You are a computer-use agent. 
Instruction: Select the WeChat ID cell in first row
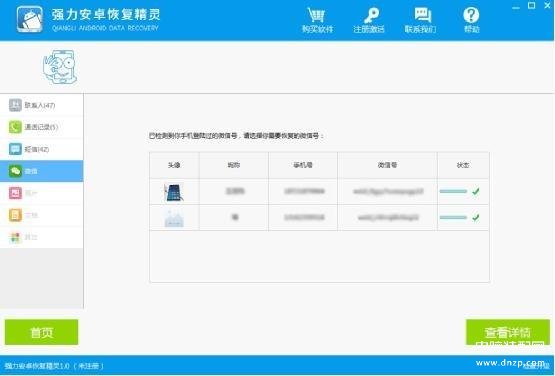tap(388, 192)
